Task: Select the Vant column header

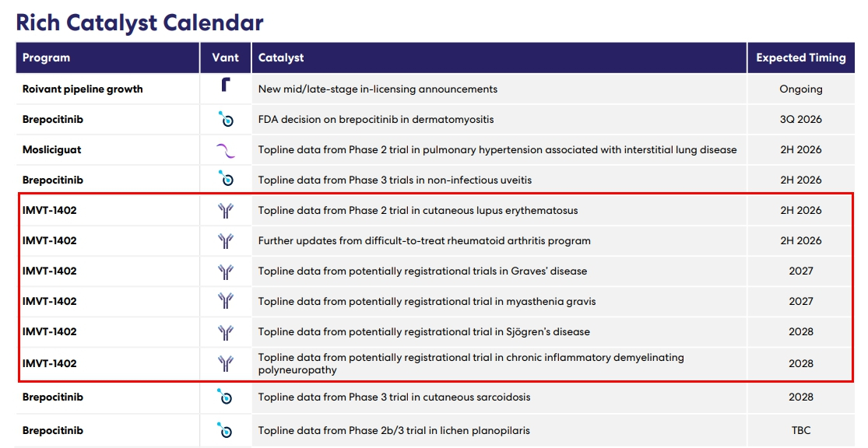Action: 225,58
